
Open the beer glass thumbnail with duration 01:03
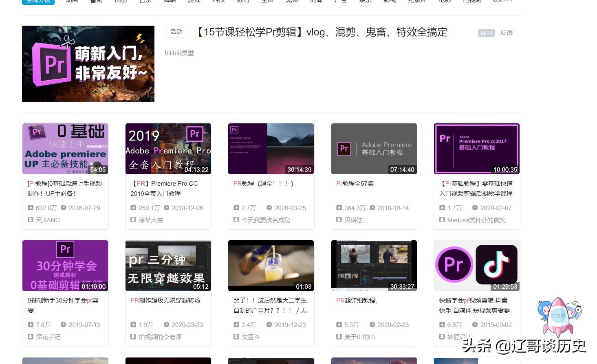271,266
